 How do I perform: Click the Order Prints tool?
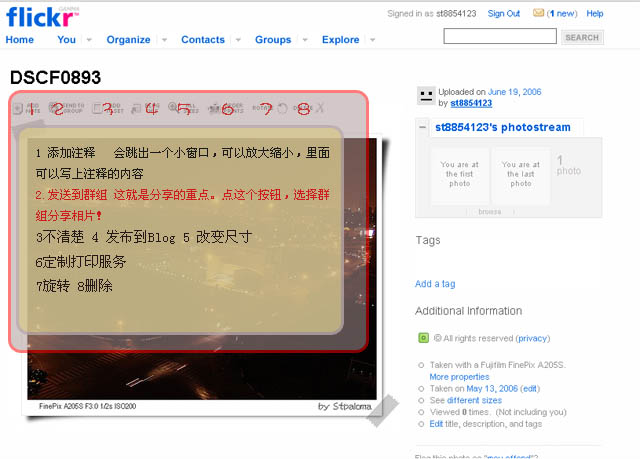(x=226, y=108)
